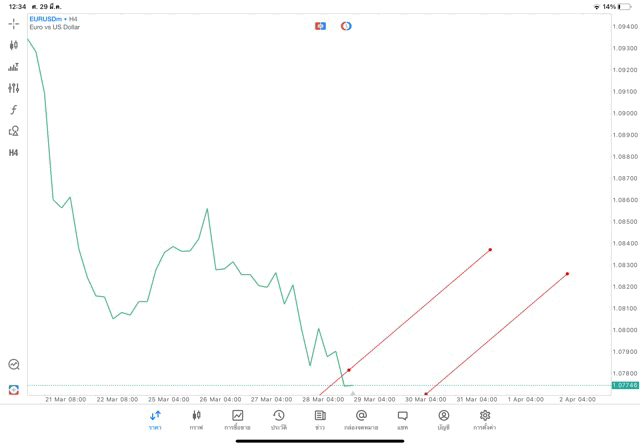Tap the red-blue square icon above chart
Image resolution: width=640 pixels, height=447 pixels.
[320, 26]
